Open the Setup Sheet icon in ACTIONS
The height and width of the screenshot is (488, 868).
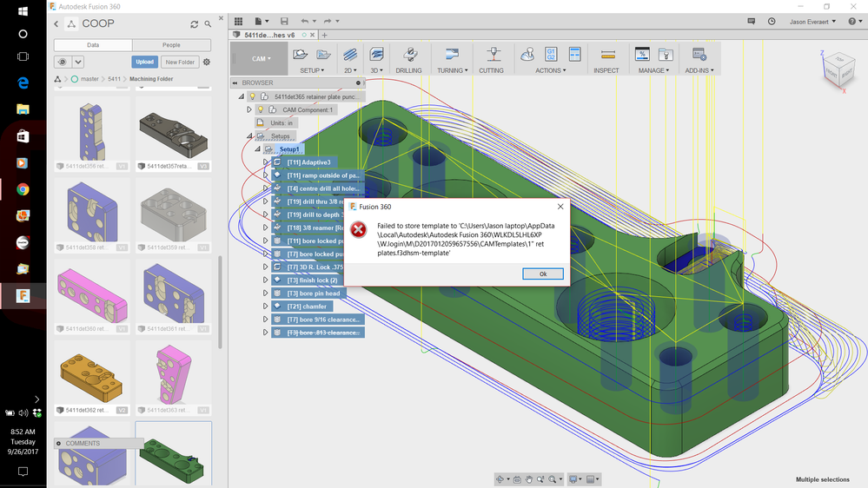click(x=574, y=54)
